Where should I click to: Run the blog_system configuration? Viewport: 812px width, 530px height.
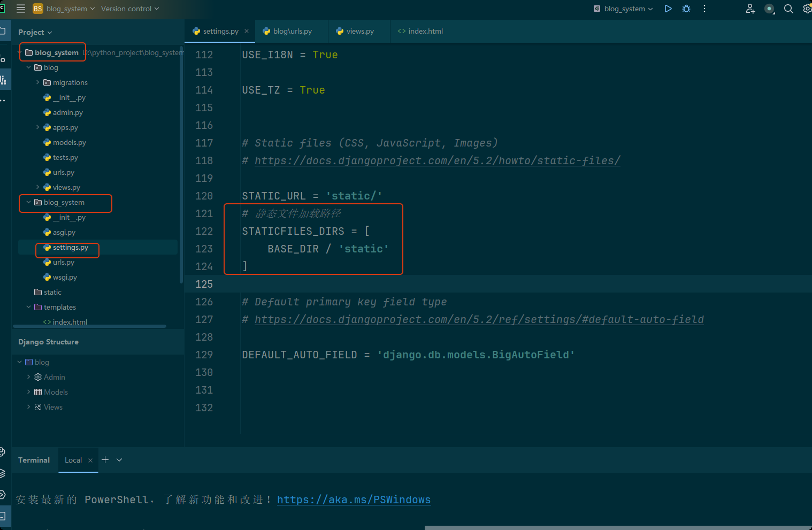[668, 9]
